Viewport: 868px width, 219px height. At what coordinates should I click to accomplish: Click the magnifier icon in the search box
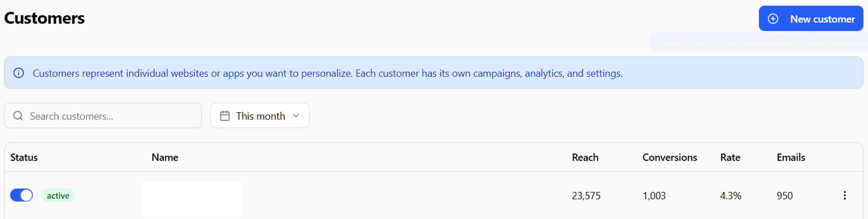tap(18, 116)
